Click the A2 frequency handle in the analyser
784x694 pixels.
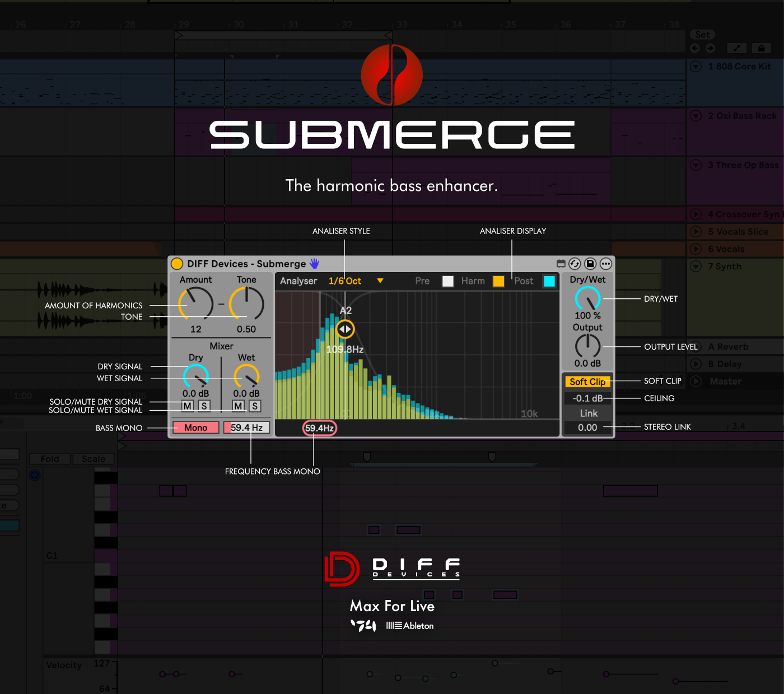pyautogui.click(x=346, y=329)
